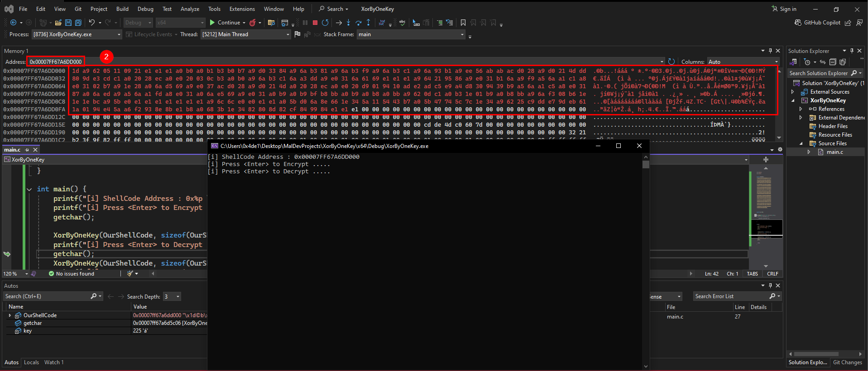
Task: Undo the last action
Action: click(92, 23)
